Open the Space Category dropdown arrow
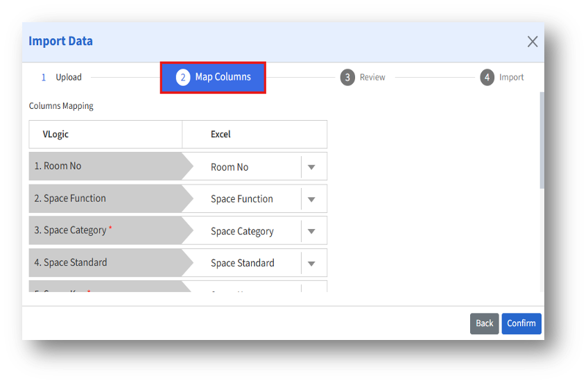This screenshot has height=383, width=588. point(311,231)
